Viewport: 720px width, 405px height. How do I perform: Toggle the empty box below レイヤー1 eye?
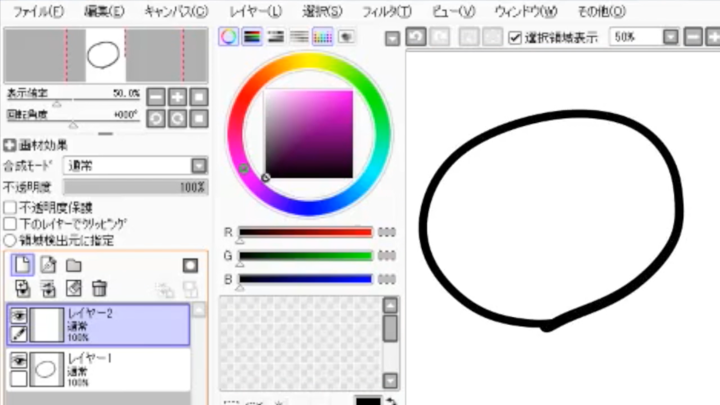tap(18, 379)
